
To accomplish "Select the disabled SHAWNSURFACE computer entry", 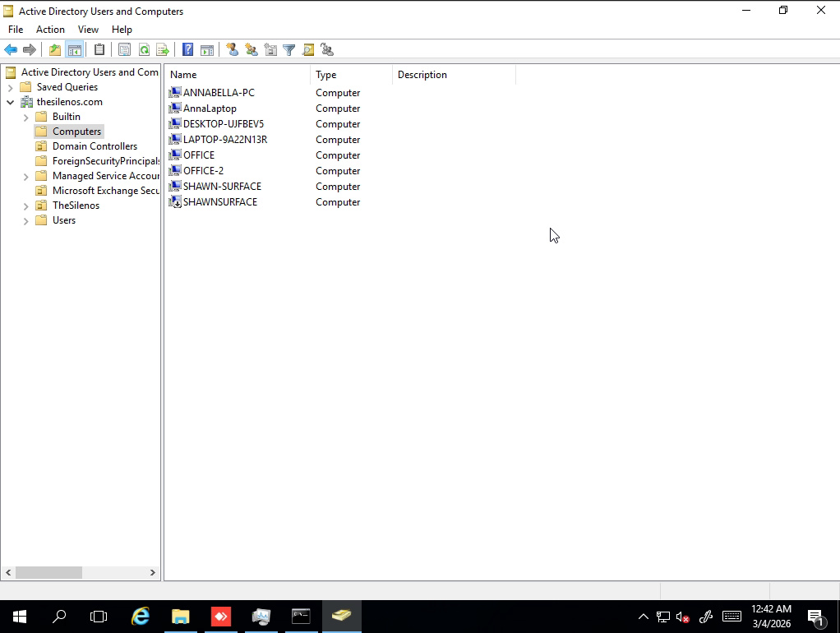I will tap(220, 202).
